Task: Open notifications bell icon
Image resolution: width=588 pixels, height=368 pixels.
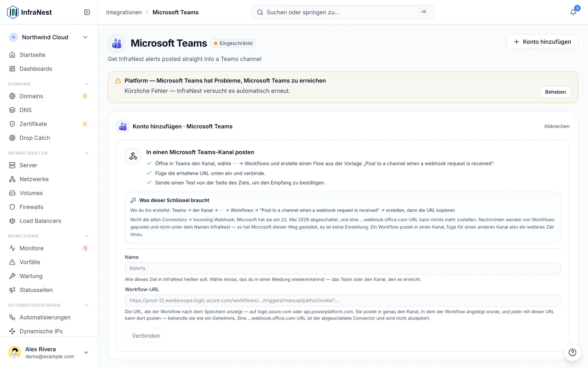Action: (x=573, y=12)
